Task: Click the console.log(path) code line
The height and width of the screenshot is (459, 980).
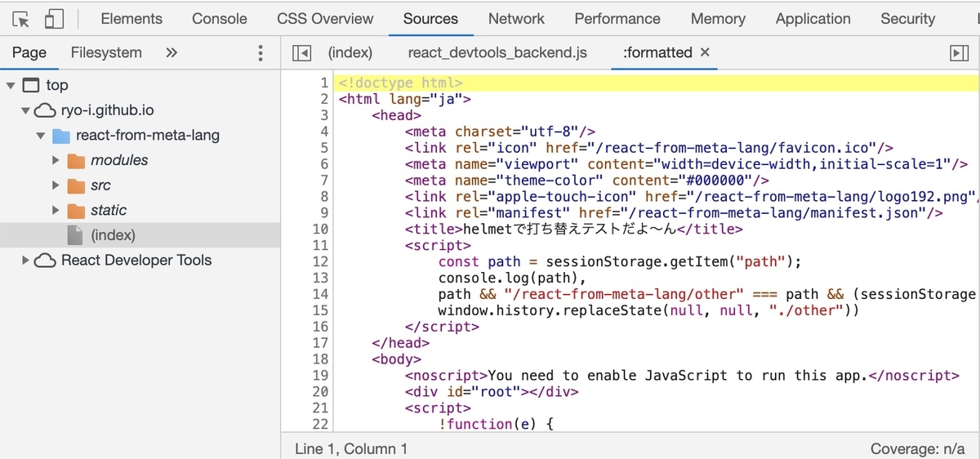Action: 512,278
